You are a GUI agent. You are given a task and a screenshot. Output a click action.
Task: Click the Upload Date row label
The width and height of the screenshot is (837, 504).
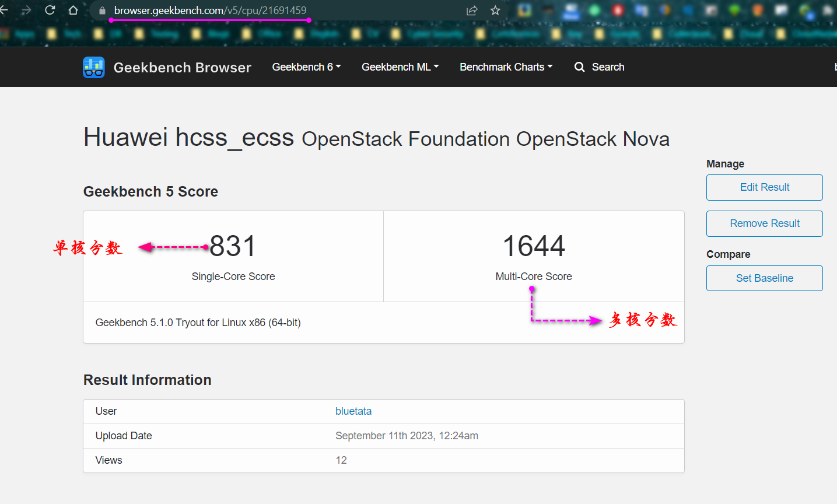(124, 436)
